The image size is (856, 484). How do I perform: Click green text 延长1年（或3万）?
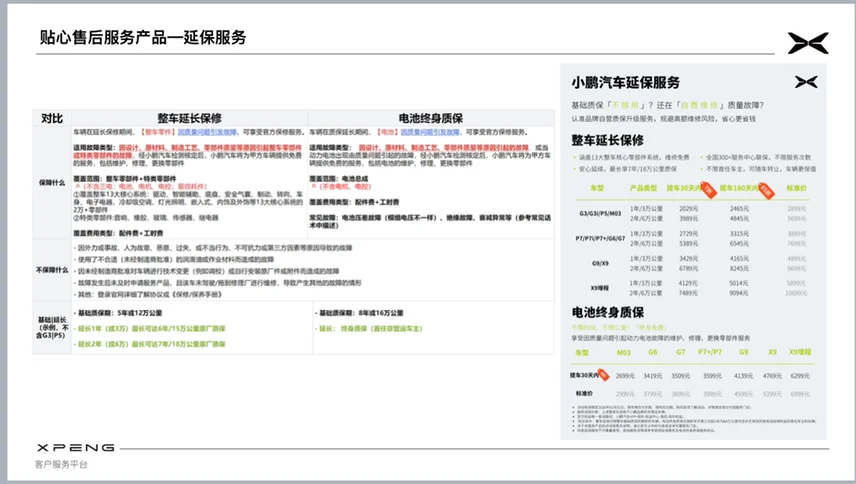(x=105, y=327)
